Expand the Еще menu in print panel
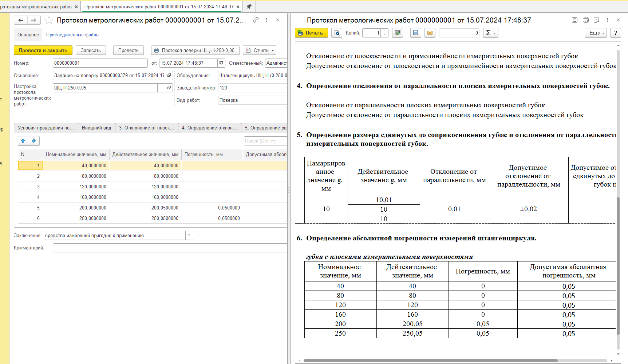 pyautogui.click(x=596, y=33)
